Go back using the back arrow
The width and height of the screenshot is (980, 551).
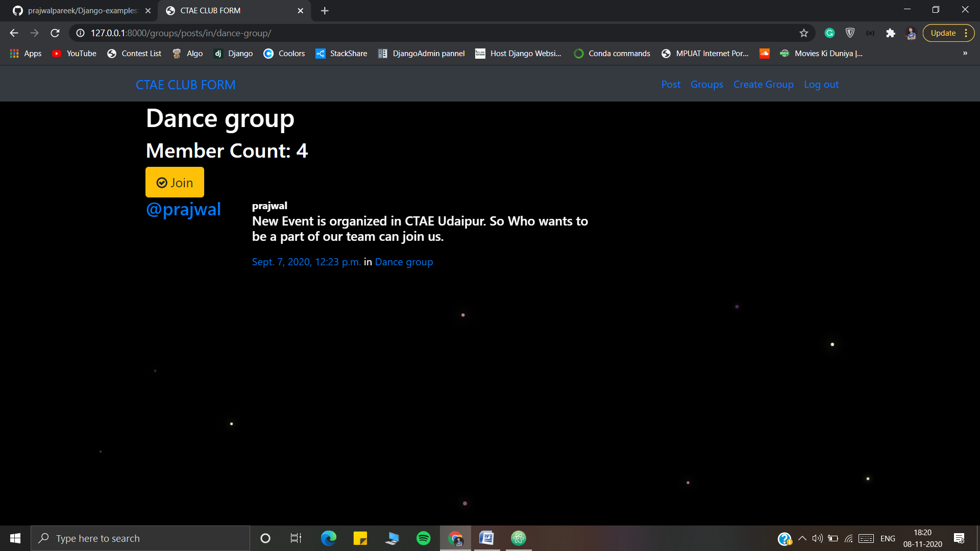click(13, 33)
